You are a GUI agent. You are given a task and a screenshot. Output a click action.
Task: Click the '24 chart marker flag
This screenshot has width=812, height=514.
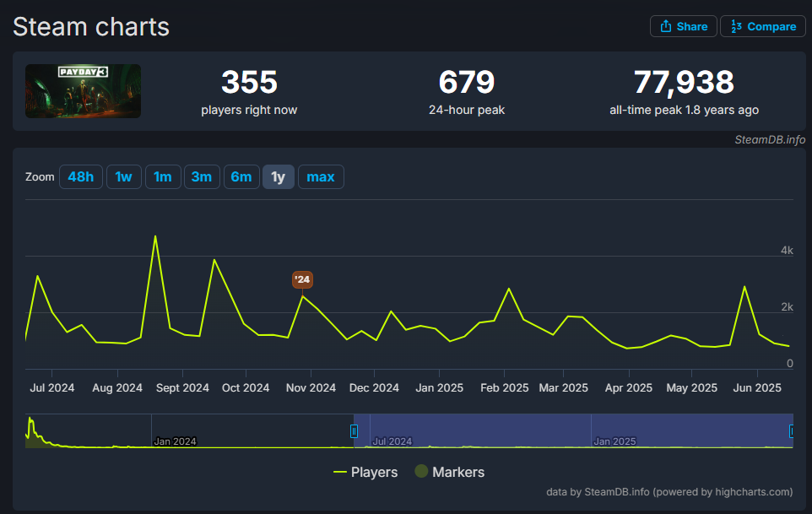(302, 279)
